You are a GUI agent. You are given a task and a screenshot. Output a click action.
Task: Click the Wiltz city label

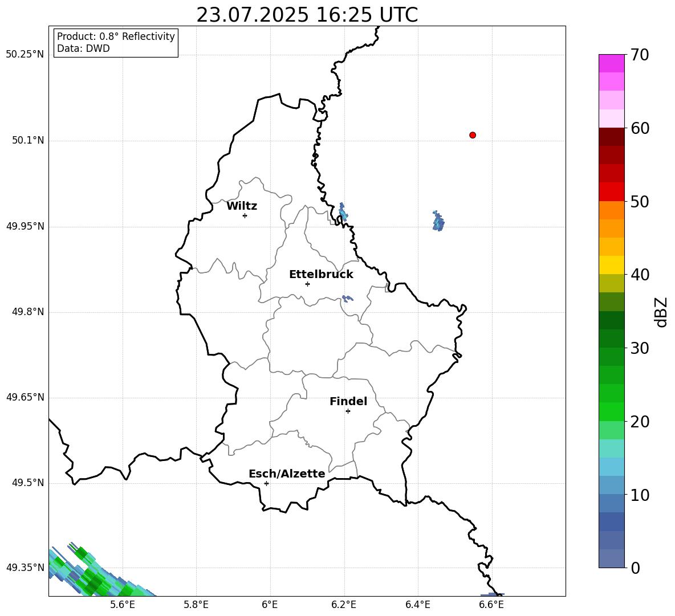tap(242, 206)
